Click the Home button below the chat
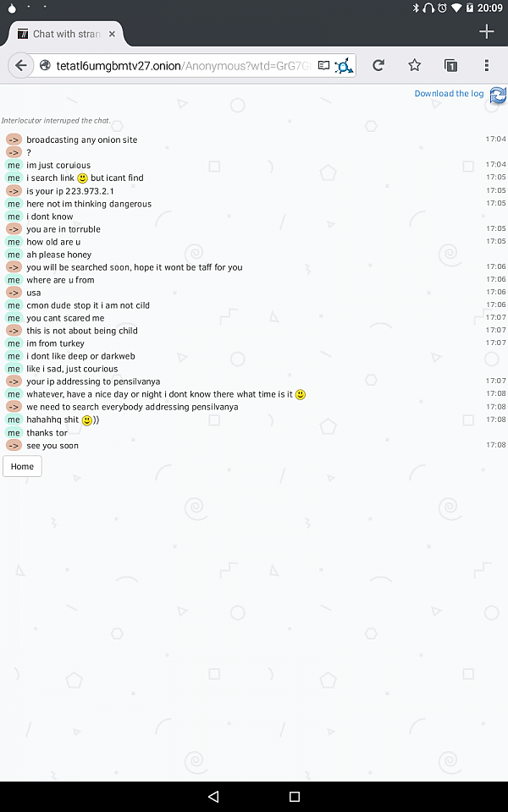This screenshot has height=812, width=508. (x=22, y=467)
